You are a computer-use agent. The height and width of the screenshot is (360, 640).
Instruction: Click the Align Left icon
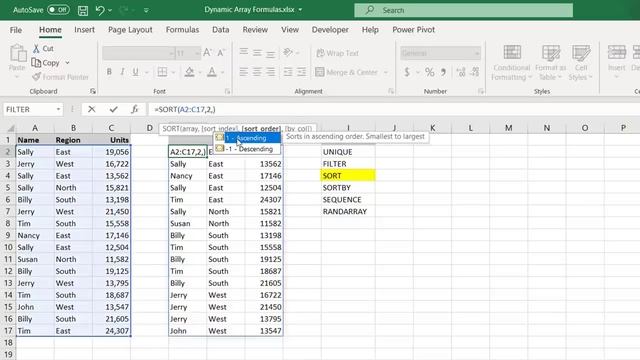click(244, 72)
